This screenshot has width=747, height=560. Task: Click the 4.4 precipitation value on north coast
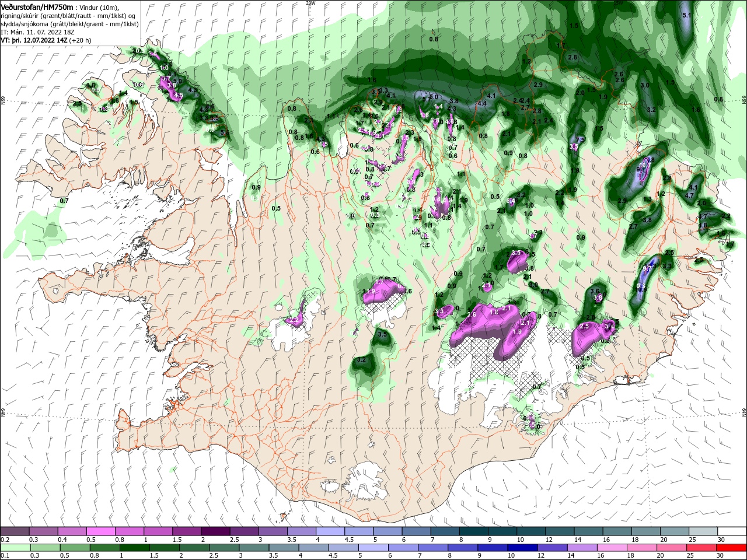click(482, 103)
